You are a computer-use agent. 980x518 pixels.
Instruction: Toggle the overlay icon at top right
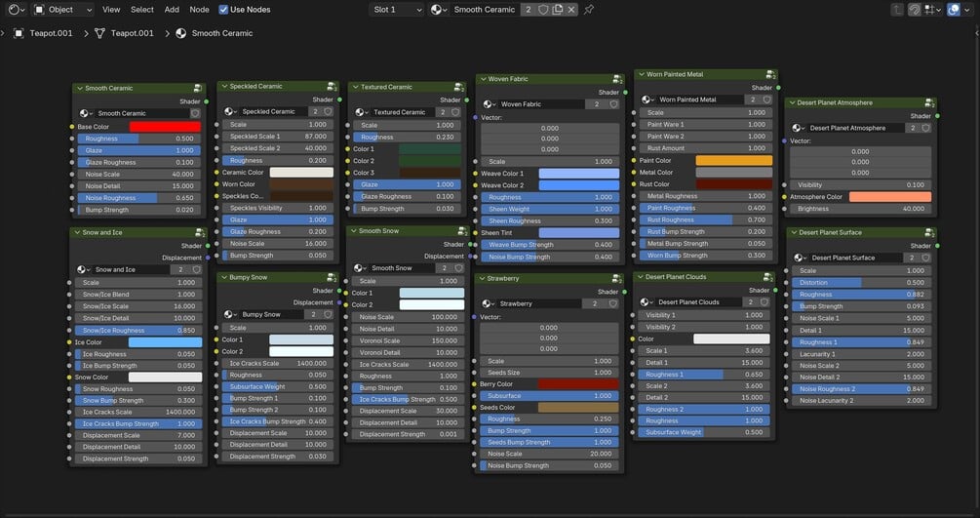coord(953,10)
